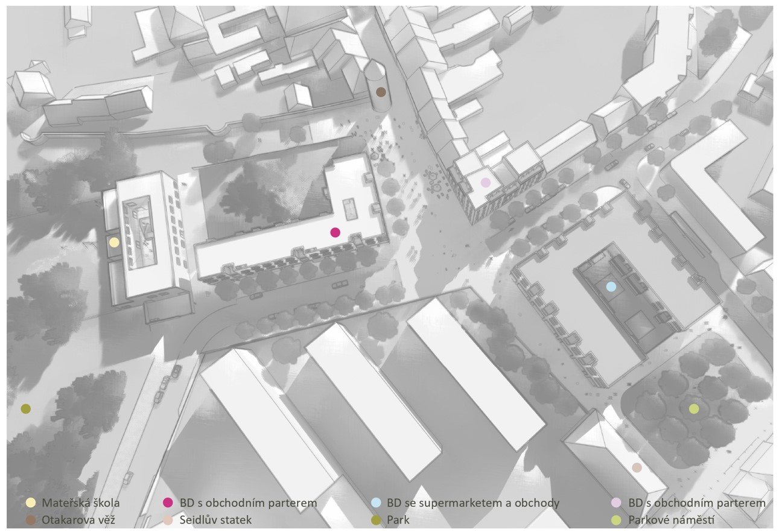
Task: Click the brown marker on the round tower
Action: (381, 92)
